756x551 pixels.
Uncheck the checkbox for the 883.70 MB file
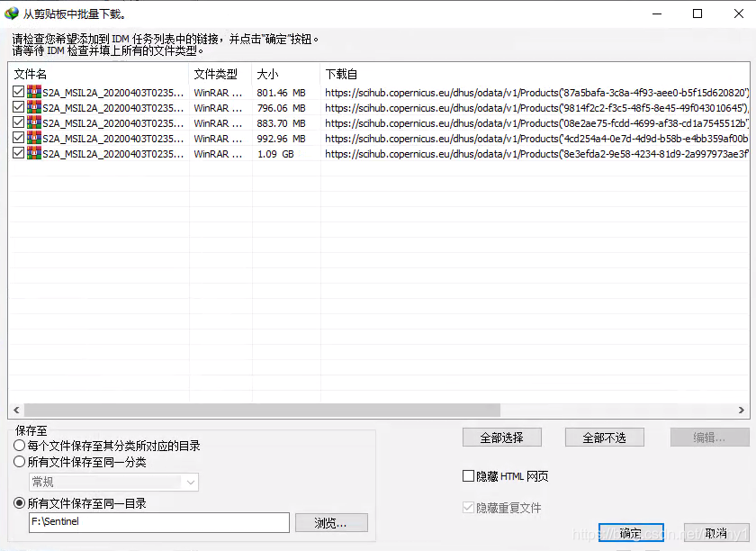click(18, 122)
